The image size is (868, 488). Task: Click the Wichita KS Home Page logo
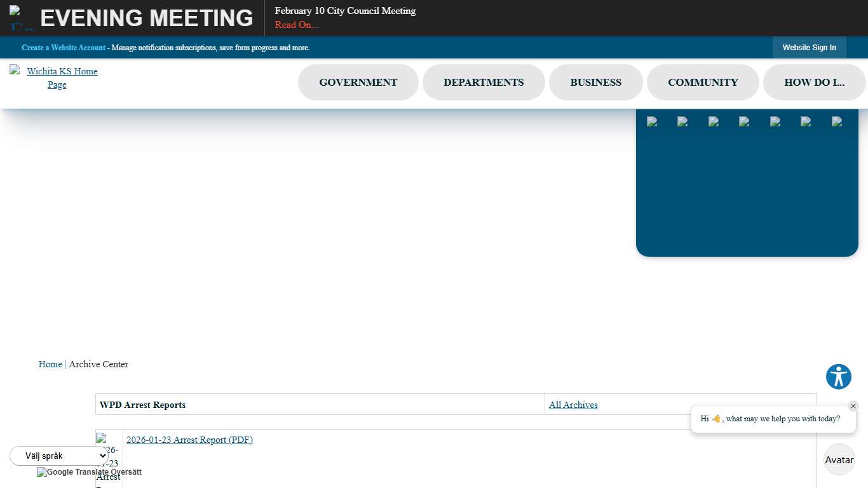[x=56, y=78]
